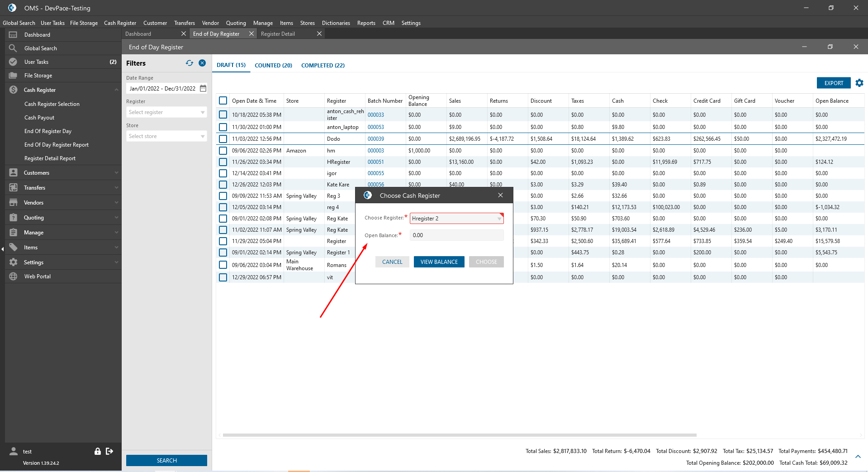Click the Manage clipboard icon in sidebar
This screenshot has height=472, width=868.
[x=13, y=233]
